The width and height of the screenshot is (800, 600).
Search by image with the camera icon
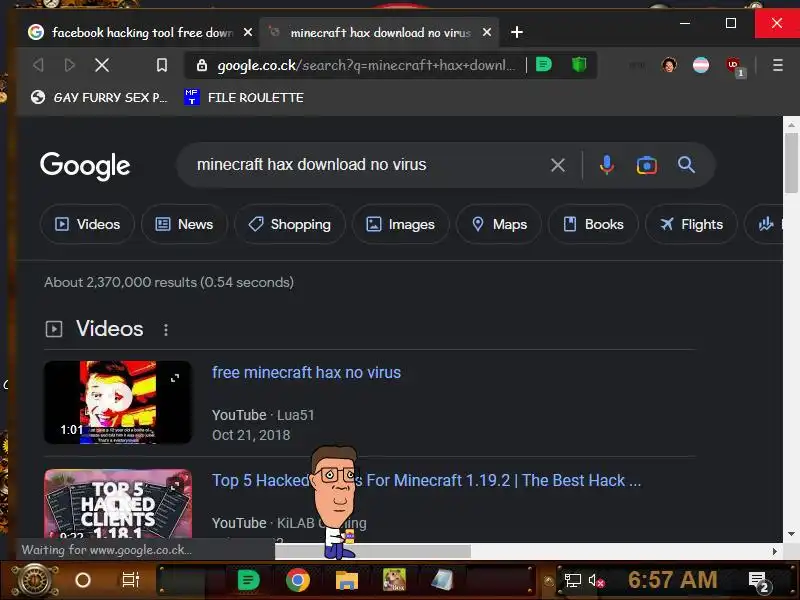pyautogui.click(x=646, y=165)
